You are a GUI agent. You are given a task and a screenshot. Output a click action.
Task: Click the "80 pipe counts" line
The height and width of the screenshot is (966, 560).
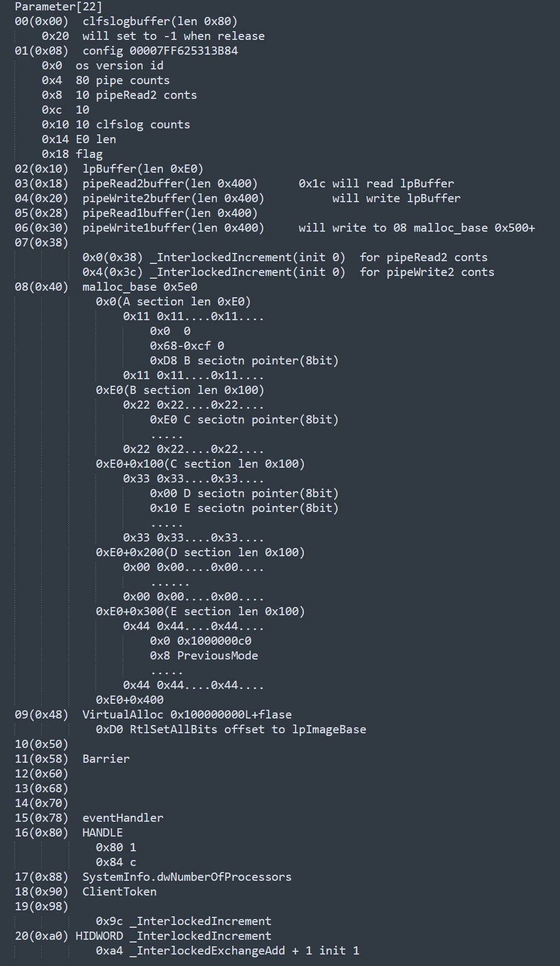(122, 80)
